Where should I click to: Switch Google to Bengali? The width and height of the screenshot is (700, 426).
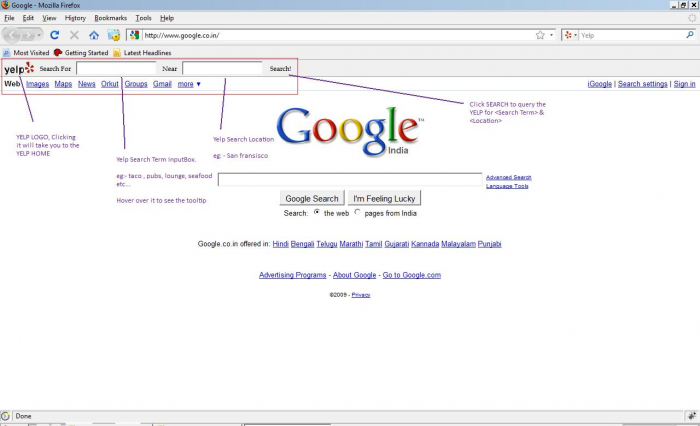(x=302, y=244)
